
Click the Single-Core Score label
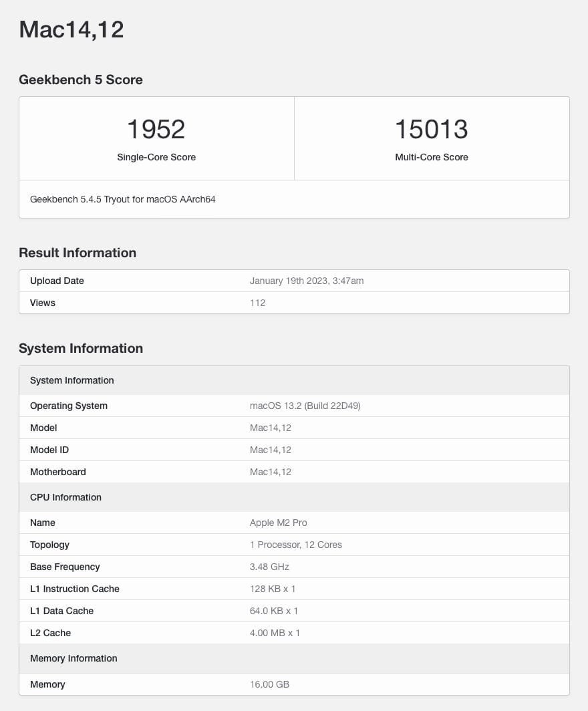click(156, 157)
